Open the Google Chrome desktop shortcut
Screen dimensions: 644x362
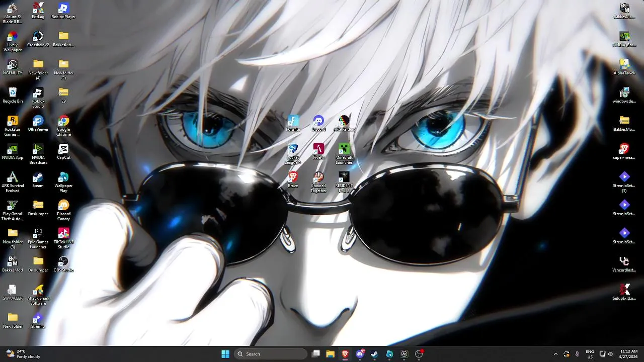point(63,126)
